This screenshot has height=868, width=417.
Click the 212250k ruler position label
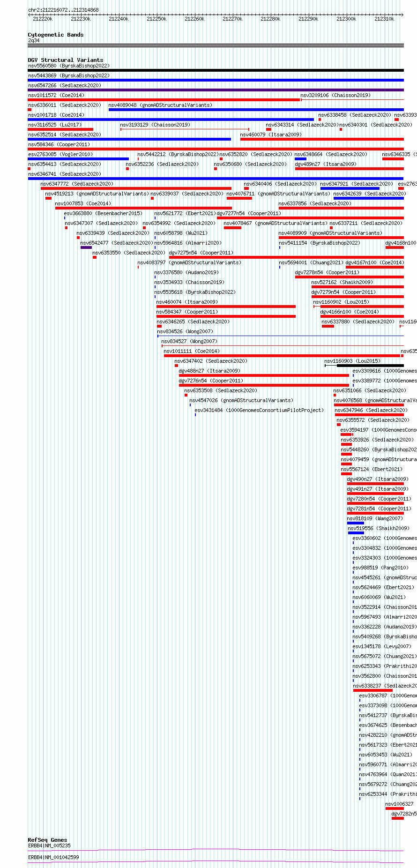[156, 19]
